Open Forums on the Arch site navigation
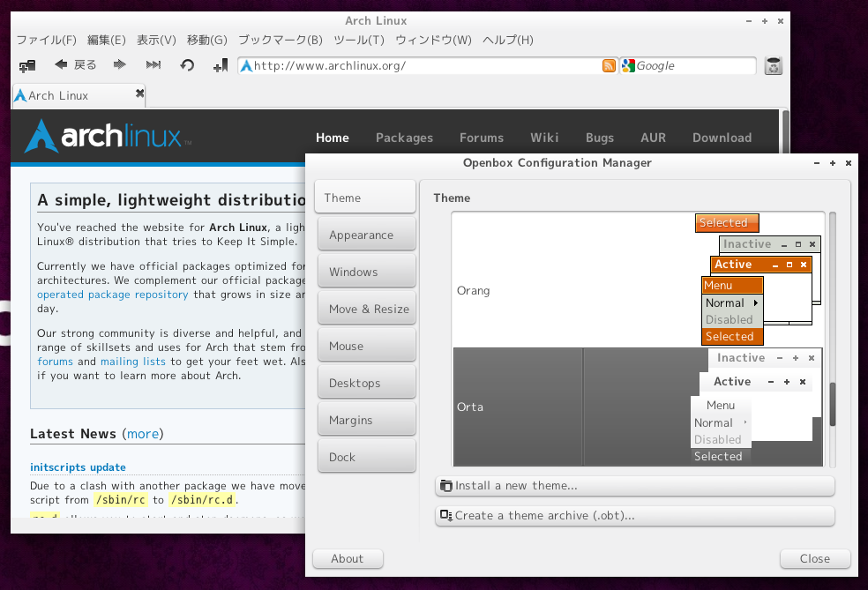The image size is (868, 590). (x=482, y=138)
